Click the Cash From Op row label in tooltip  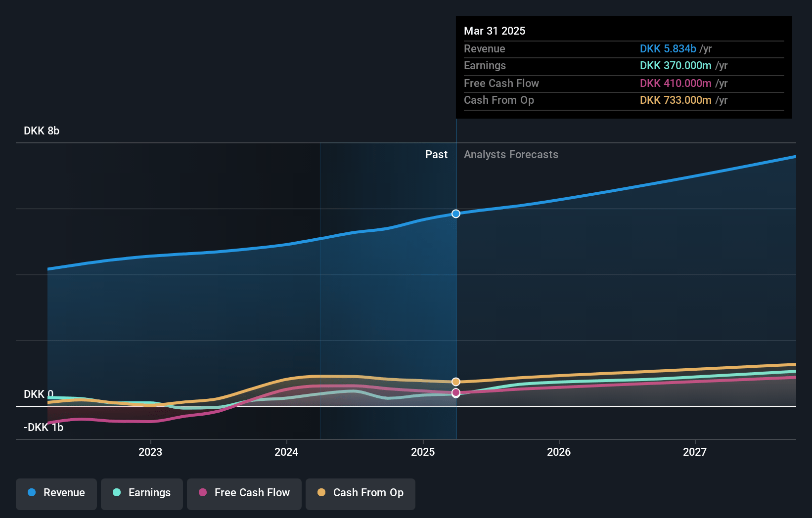(499, 100)
